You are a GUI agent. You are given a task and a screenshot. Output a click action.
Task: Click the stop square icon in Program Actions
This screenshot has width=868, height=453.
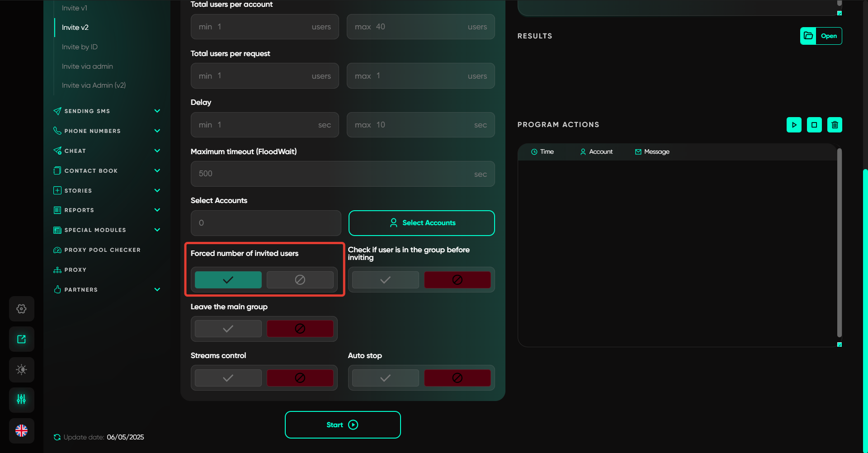tap(814, 125)
